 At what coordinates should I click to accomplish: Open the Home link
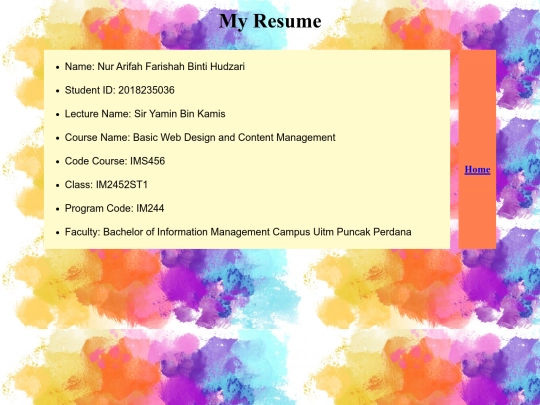477,169
